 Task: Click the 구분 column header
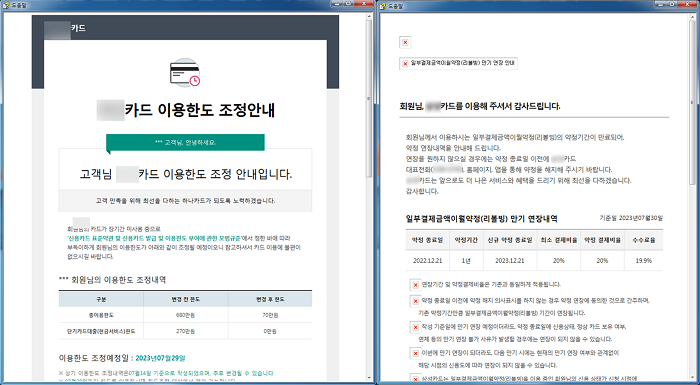[101, 299]
